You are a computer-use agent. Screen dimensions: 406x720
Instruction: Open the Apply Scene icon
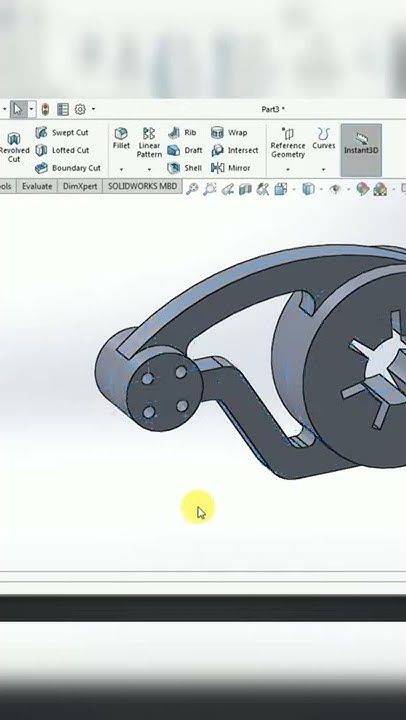click(x=379, y=189)
